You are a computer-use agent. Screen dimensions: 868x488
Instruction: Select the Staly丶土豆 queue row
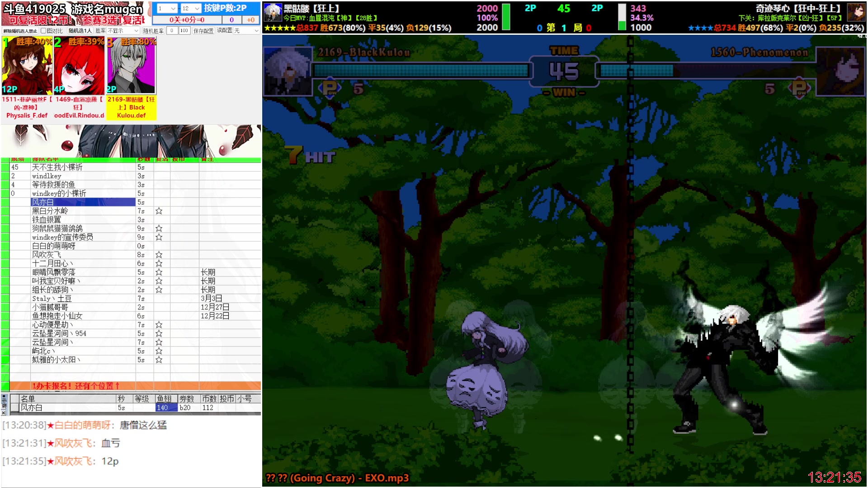click(x=83, y=299)
